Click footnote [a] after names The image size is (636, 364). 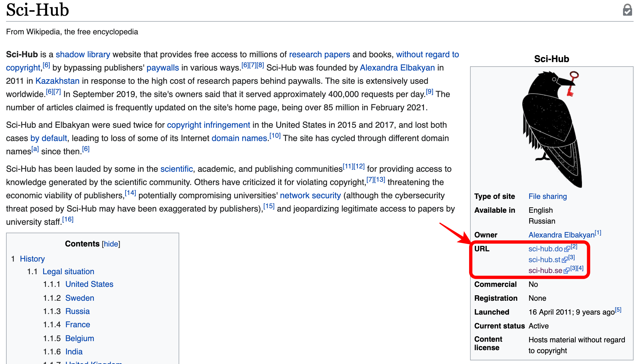pyautogui.click(x=35, y=149)
